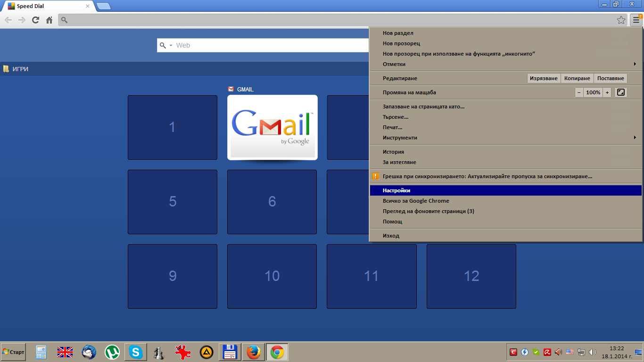Open the Старт start button
The width and height of the screenshot is (644, 362).
[13, 352]
